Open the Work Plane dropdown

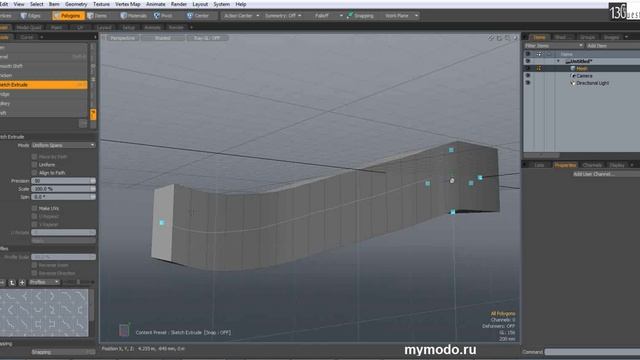tap(401, 16)
